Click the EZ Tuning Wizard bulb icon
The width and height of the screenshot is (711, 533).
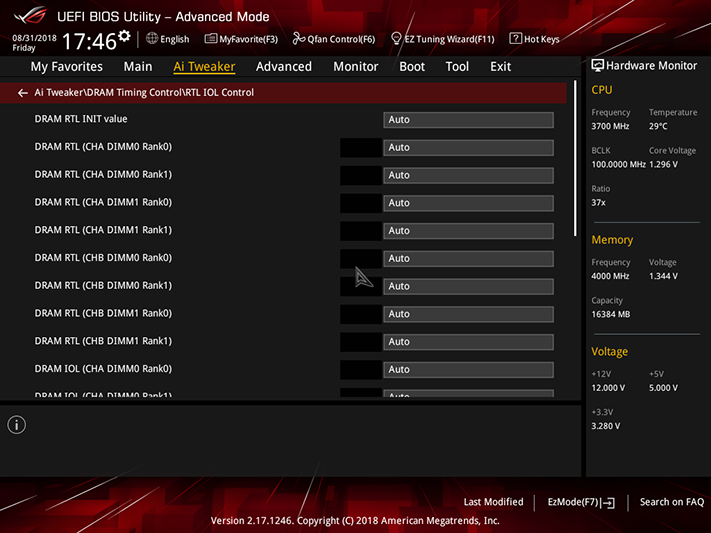pos(396,39)
